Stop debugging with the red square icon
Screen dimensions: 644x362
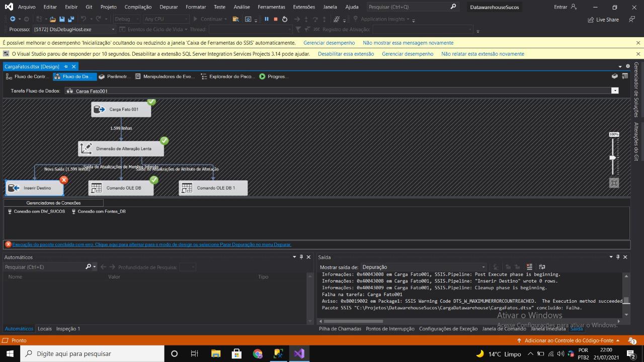tap(276, 19)
